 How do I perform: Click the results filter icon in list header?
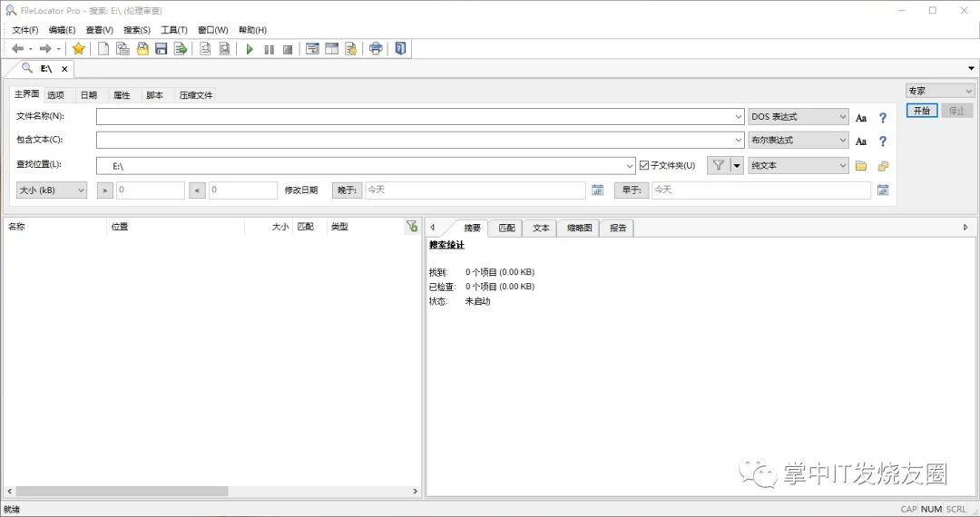click(x=412, y=226)
